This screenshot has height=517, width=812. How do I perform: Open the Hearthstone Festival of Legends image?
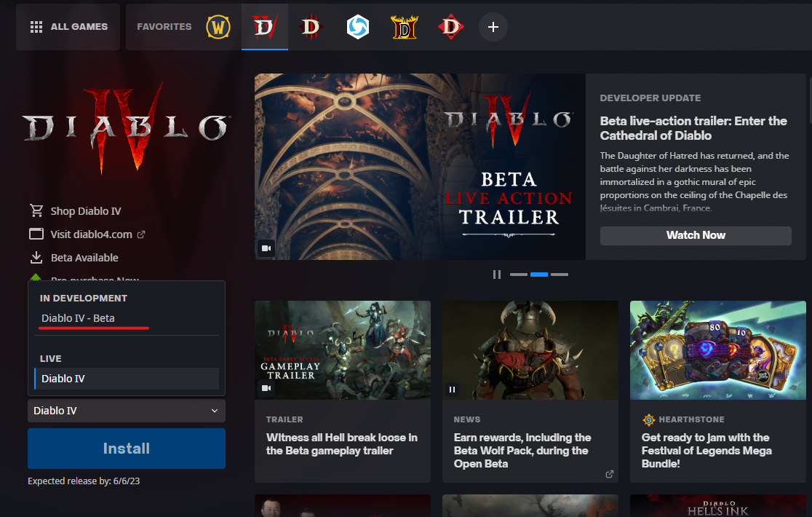click(x=717, y=350)
